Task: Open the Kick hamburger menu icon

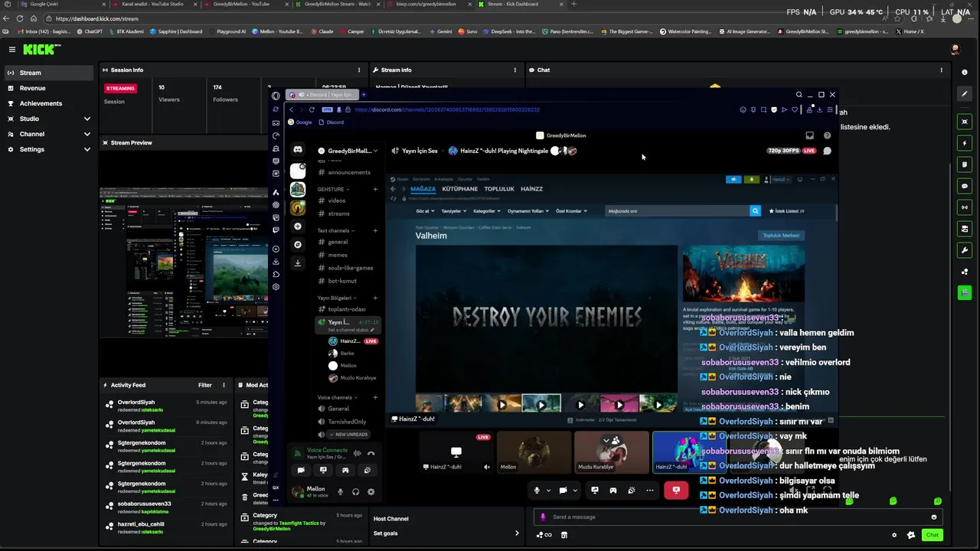Action: click(x=12, y=49)
